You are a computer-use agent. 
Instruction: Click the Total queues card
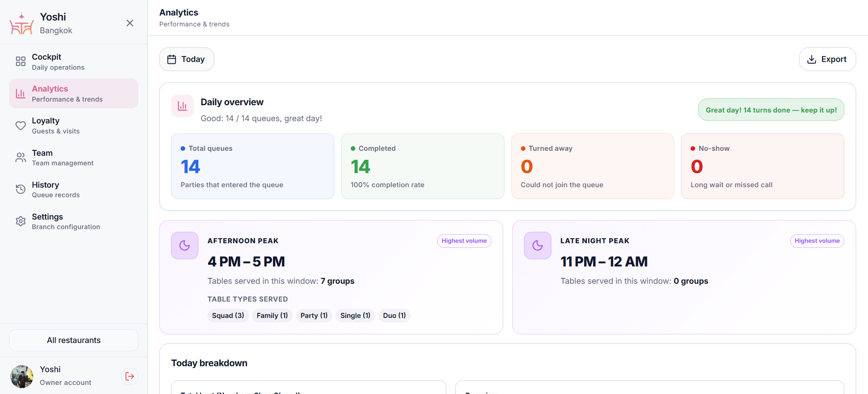click(x=252, y=166)
